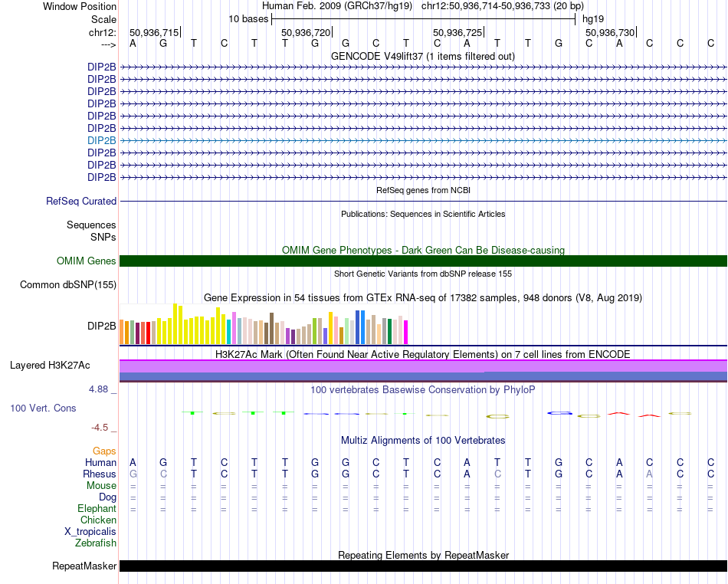Open the Common dbSNP(155) track label
Viewport: 728px width, 584px height.
coord(67,284)
